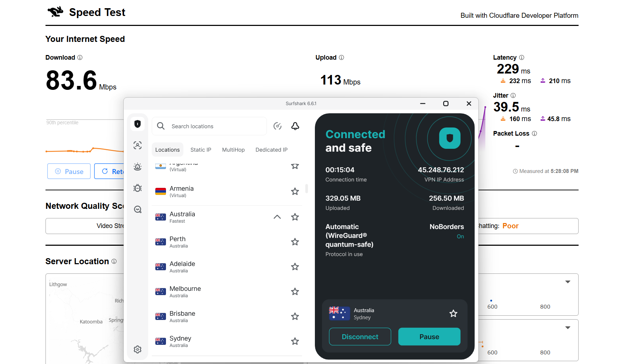Open notifications via the bell icon
Image resolution: width=639 pixels, height=364 pixels.
pos(295,126)
